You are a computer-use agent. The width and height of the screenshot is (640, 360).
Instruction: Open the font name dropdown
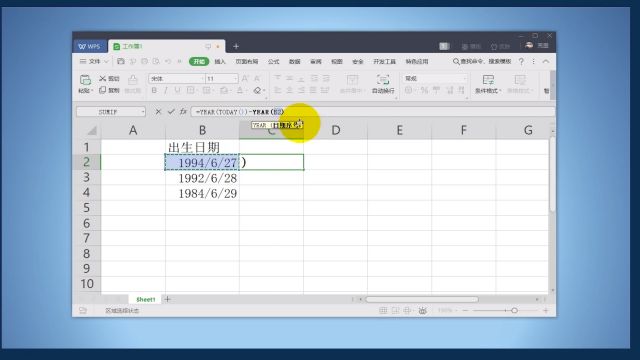coord(202,78)
